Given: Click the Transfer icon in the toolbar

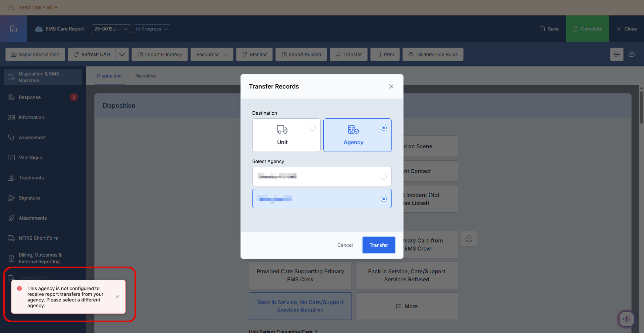Looking at the screenshot, I should (338, 54).
